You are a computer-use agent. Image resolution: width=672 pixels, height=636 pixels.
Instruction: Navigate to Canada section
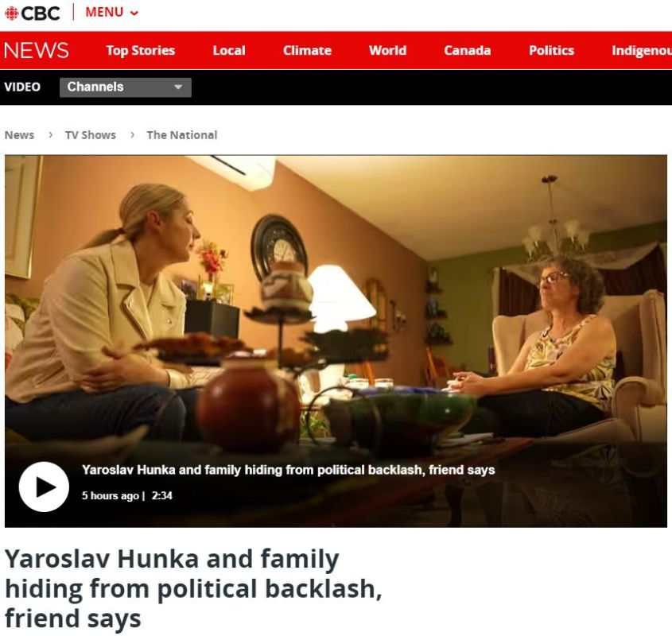(x=468, y=50)
